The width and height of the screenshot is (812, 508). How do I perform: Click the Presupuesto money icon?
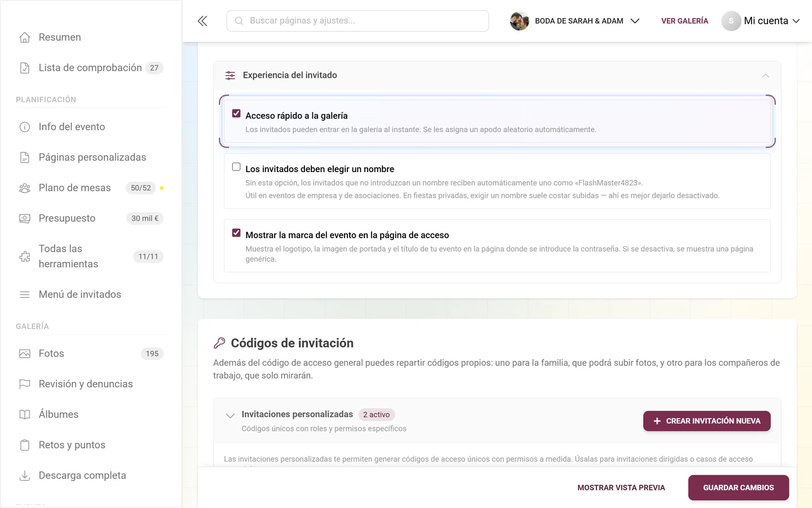(25, 218)
